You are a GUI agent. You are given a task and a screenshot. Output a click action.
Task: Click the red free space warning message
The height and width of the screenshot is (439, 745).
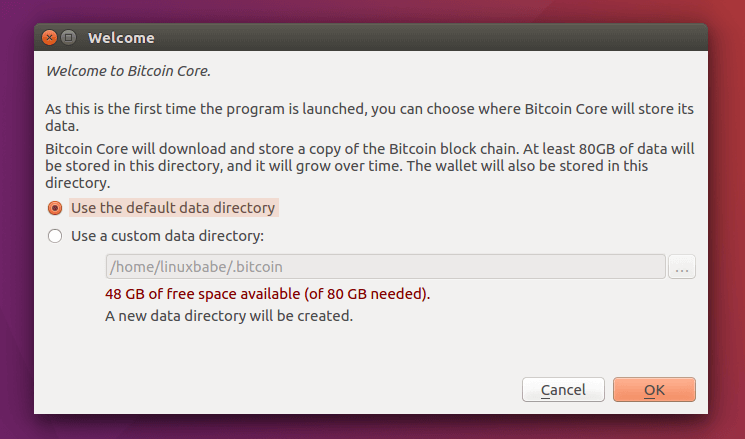[268, 295]
